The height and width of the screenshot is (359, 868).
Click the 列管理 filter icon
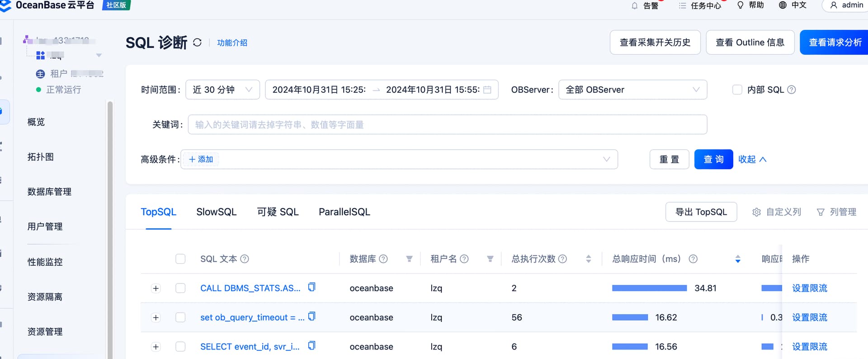[821, 212]
